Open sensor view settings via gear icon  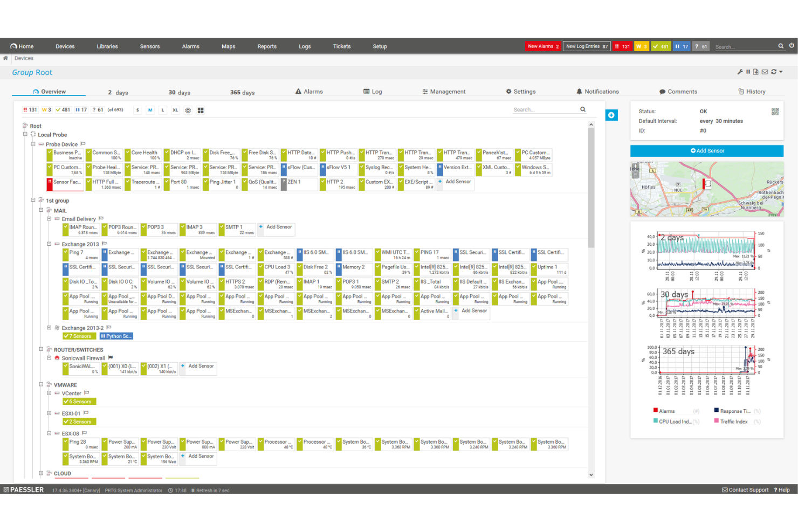click(188, 110)
